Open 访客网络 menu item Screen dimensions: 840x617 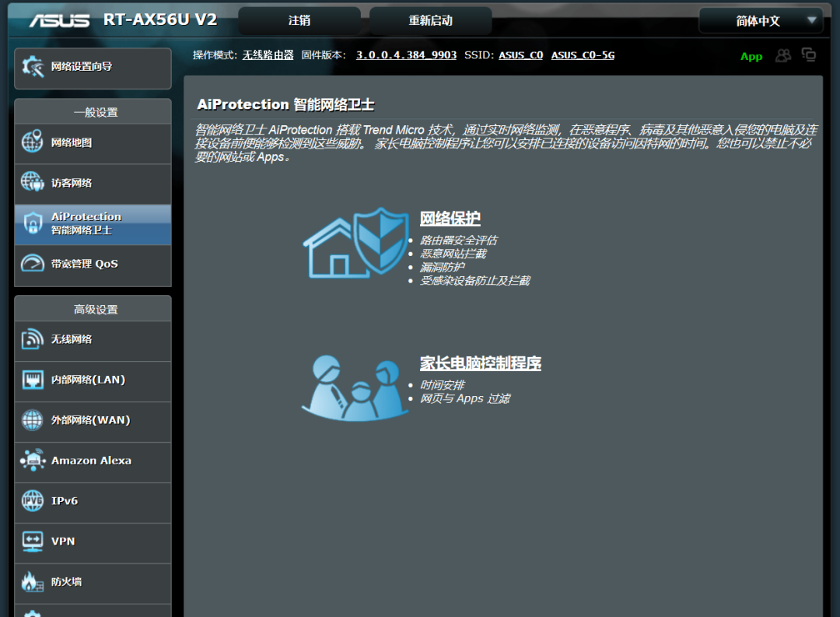pos(93,184)
